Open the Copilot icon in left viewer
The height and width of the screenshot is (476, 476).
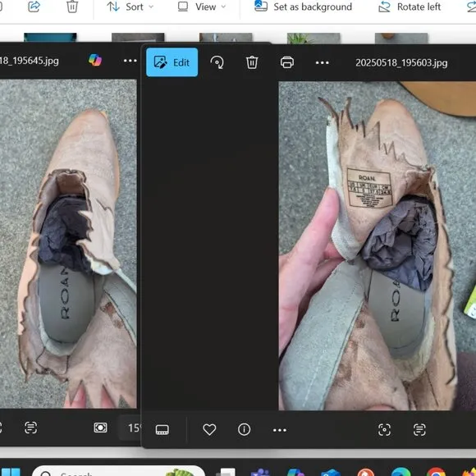95,61
